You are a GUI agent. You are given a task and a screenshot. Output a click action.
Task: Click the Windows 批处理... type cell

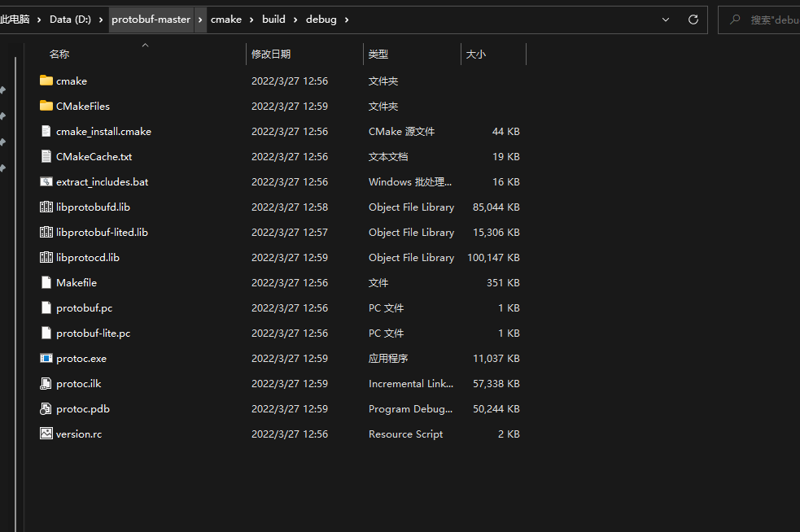tap(409, 182)
